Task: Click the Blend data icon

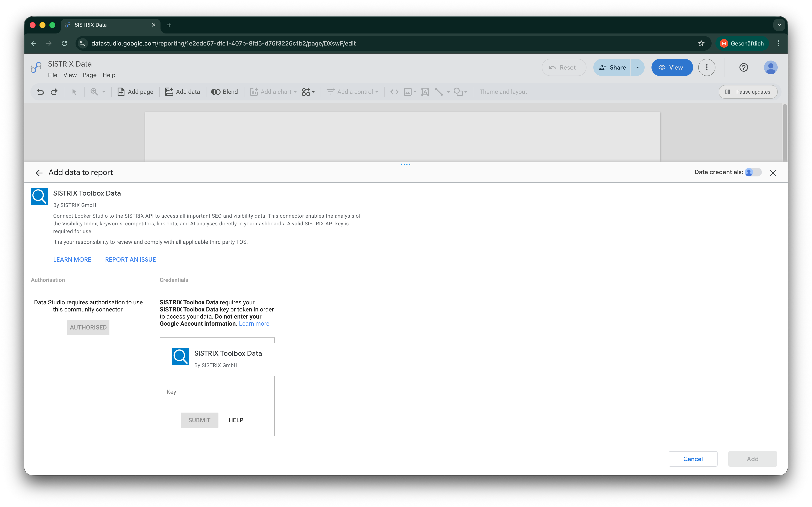Action: (x=216, y=92)
